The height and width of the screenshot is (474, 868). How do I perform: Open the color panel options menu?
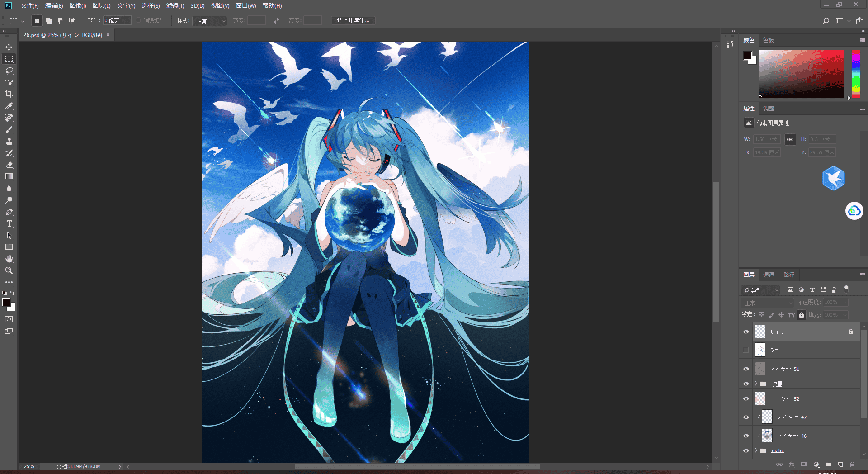tap(862, 40)
